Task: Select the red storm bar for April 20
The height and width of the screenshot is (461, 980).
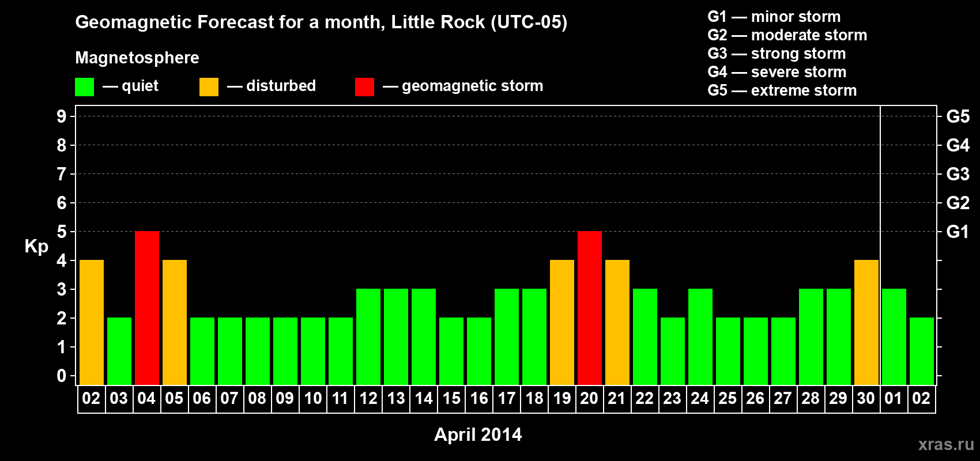Action: (x=590, y=308)
